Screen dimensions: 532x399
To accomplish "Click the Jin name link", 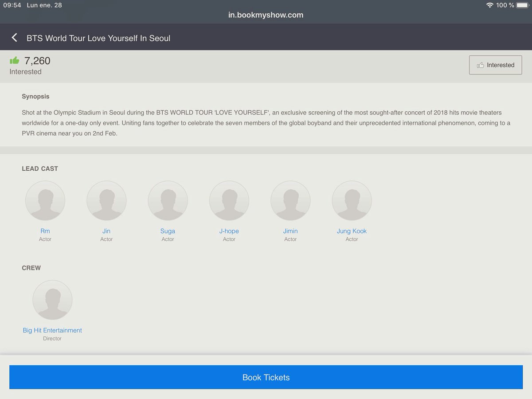I will tap(106, 231).
